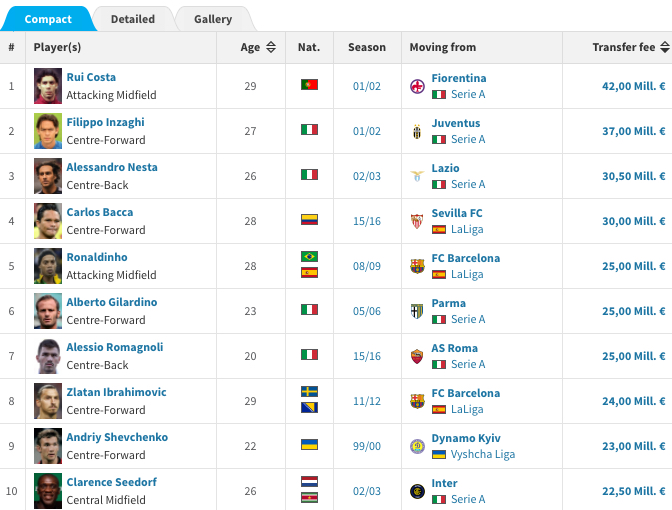
Task: Open Ronaldinho's player profile link
Action: click(x=97, y=257)
